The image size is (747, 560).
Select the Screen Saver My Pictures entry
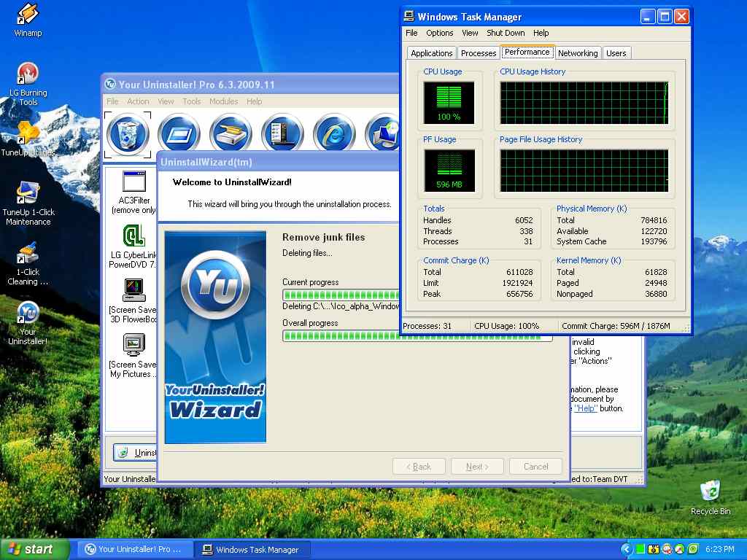pos(133,356)
